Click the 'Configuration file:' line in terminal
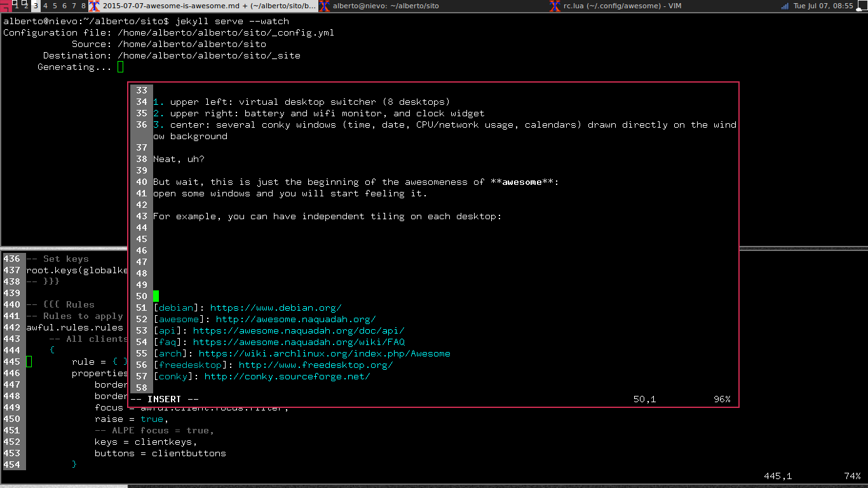The width and height of the screenshot is (868, 488). [x=168, y=32]
